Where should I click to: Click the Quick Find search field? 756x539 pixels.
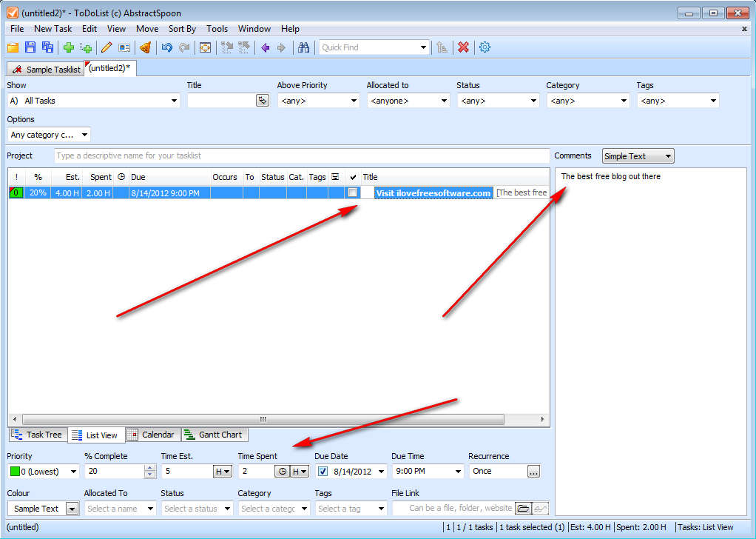pos(368,47)
